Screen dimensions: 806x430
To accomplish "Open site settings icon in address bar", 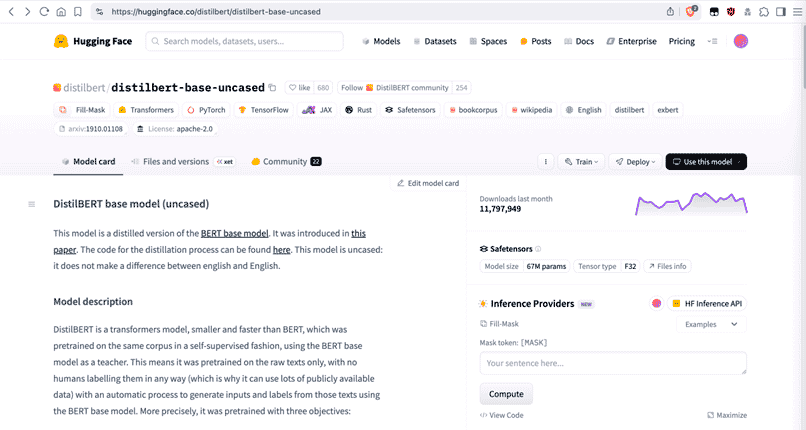I will click(x=100, y=11).
